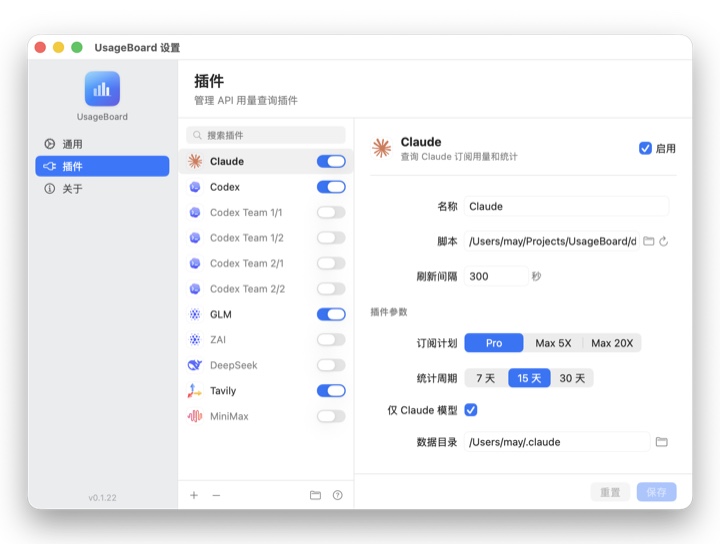Select the Tavily row label
The width and height of the screenshot is (720, 544).
(223, 391)
